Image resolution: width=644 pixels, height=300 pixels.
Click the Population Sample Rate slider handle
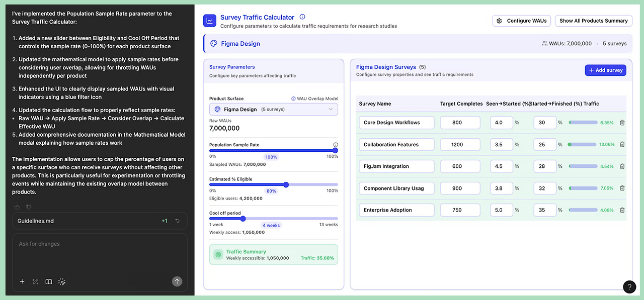335,150
